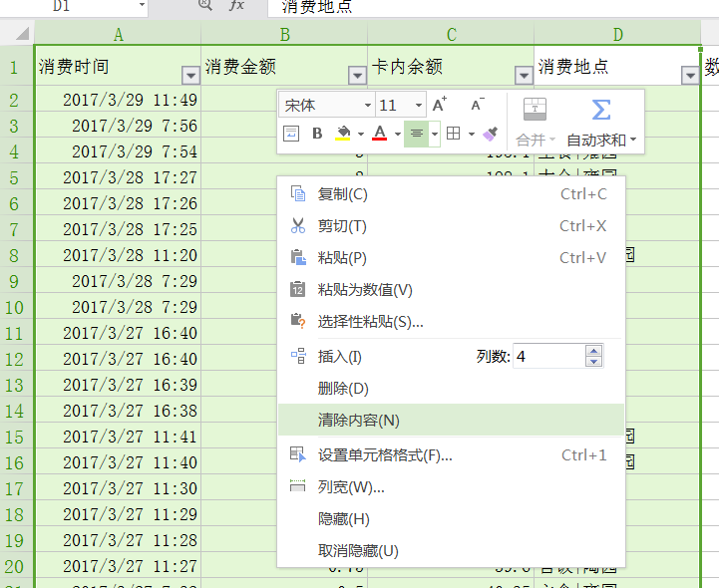
Task: Choose 插入(I) menu entry
Action: click(340, 356)
